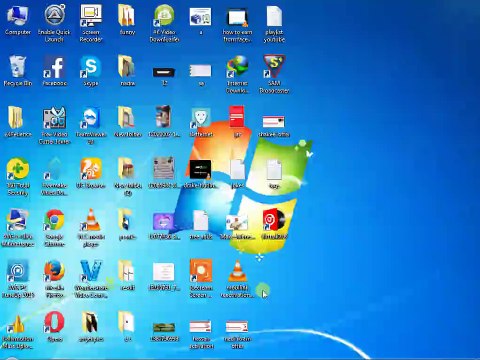
Task: Select the playlist youtube file
Action: pyautogui.click(x=274, y=23)
